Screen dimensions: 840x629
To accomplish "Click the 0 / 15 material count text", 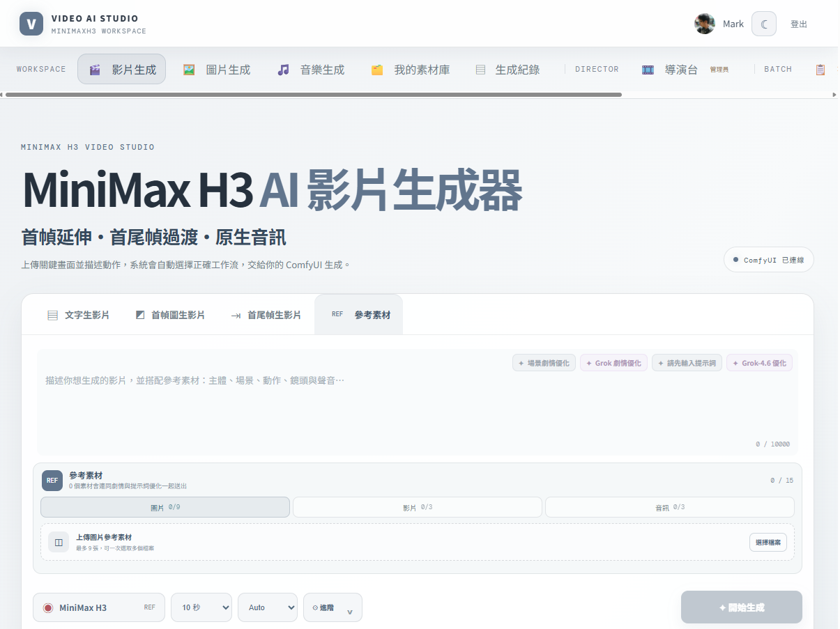I will pos(781,481).
